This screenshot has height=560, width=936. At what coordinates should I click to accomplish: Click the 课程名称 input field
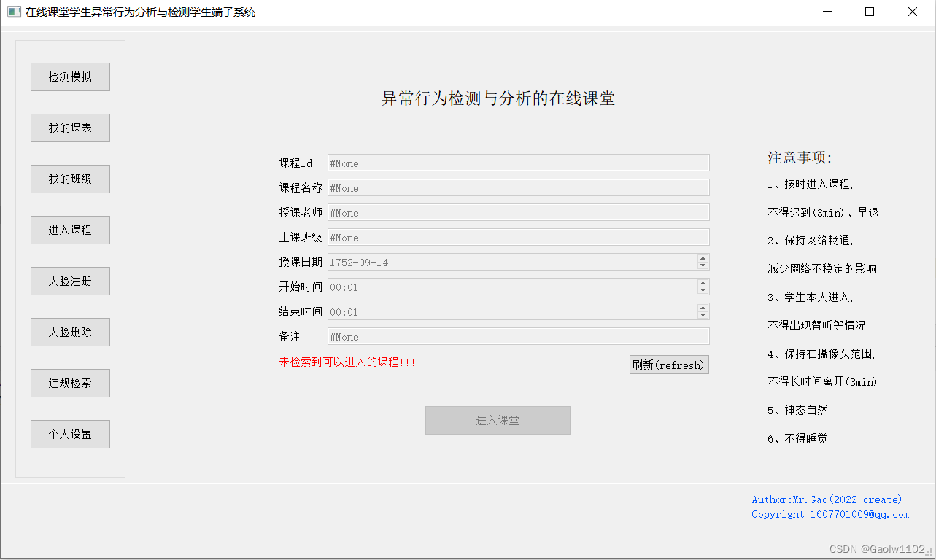(x=518, y=187)
